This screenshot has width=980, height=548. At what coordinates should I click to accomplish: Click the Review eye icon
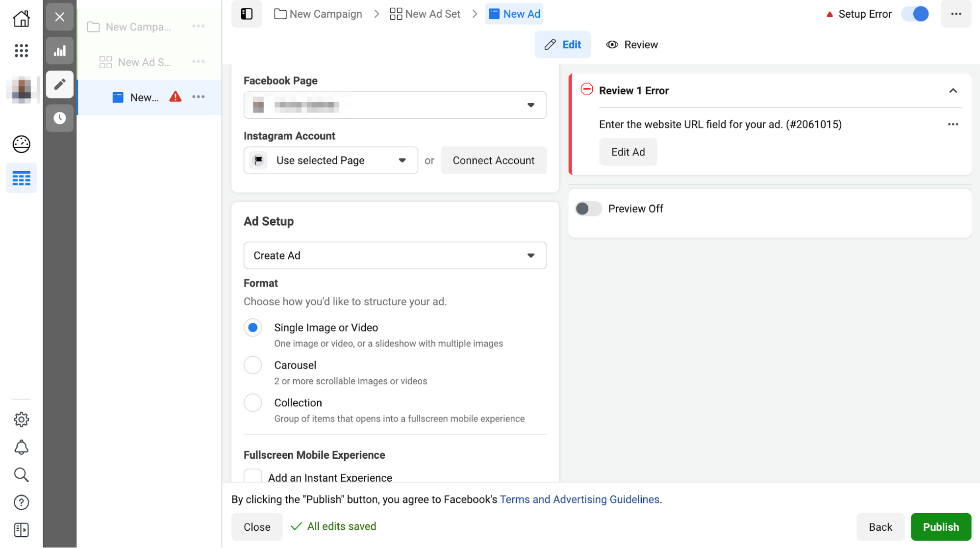click(x=612, y=45)
